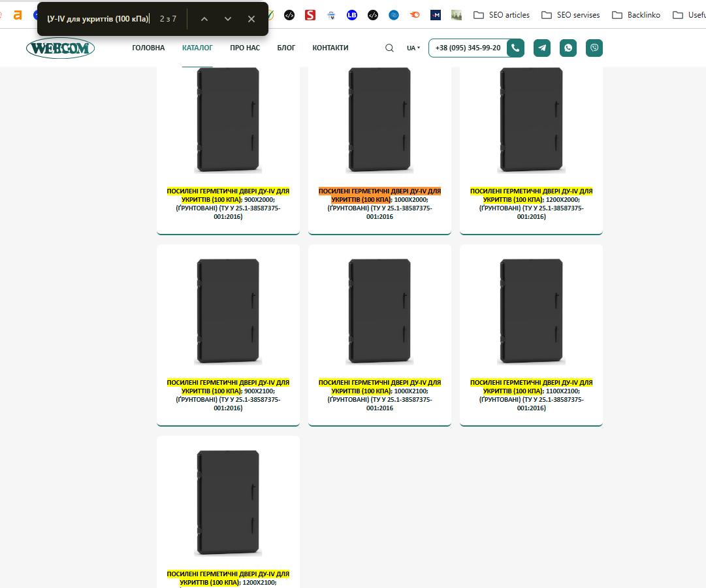Open the forest image bookmark icon

point(457,15)
